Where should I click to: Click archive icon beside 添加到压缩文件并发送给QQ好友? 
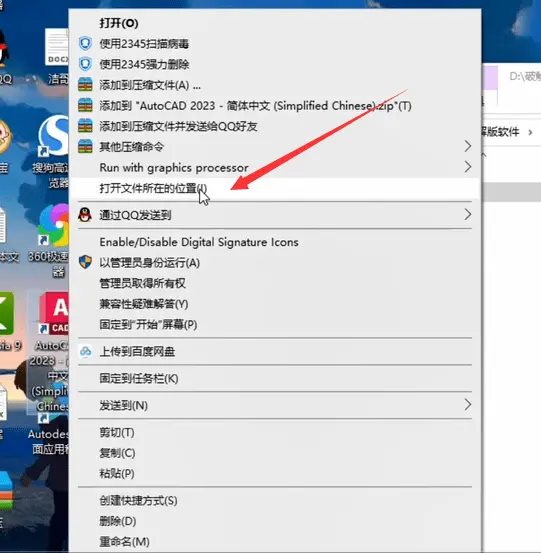point(85,126)
